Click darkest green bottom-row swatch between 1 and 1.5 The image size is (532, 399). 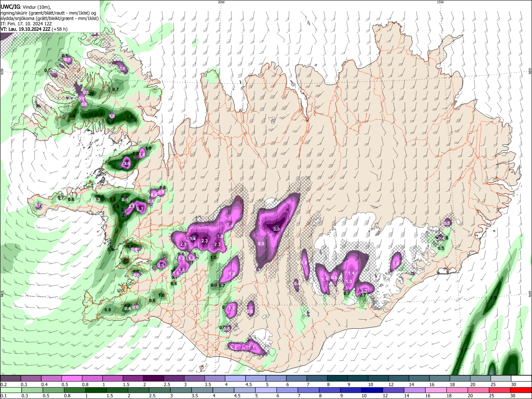[x=96, y=390]
